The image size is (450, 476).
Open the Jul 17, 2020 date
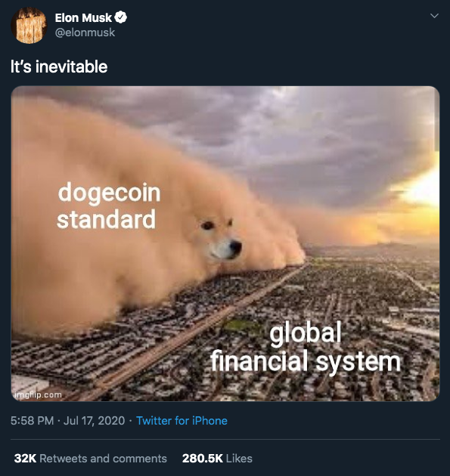click(x=94, y=421)
